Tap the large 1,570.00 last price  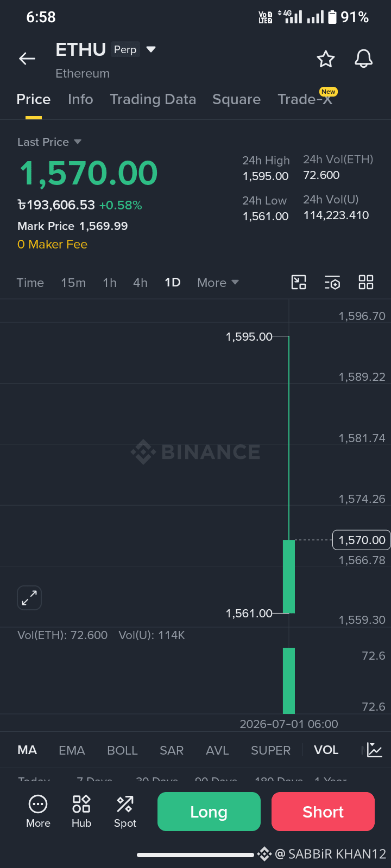coord(89,173)
